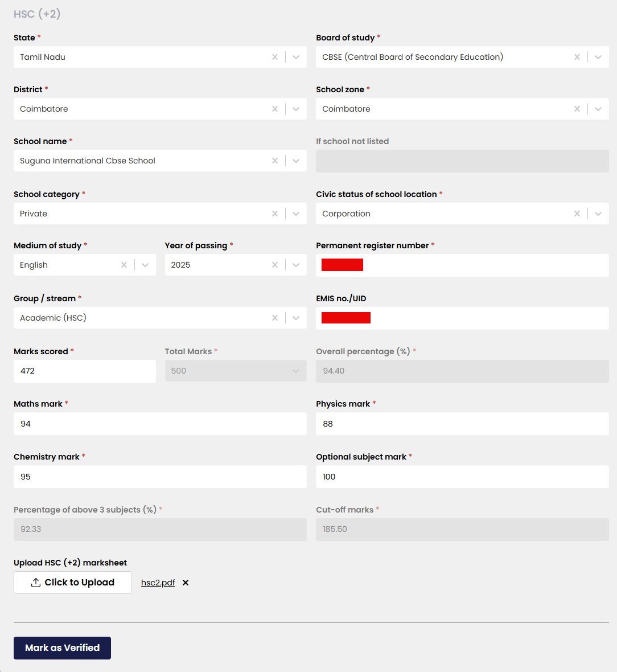617x672 pixels.
Task: Clear the Board of study selection
Action: [577, 57]
